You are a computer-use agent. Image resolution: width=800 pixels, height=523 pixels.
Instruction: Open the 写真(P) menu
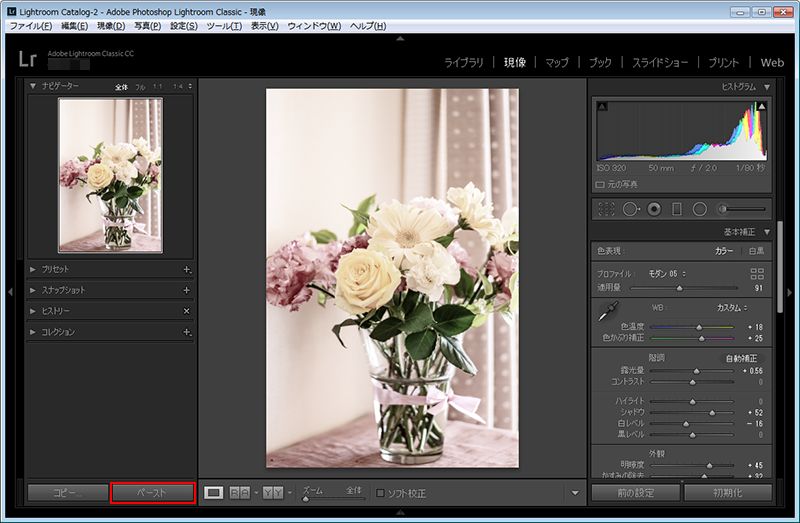point(148,25)
